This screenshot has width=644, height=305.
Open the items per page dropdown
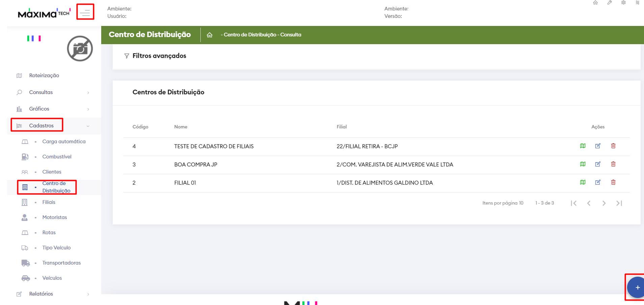pyautogui.click(x=521, y=203)
